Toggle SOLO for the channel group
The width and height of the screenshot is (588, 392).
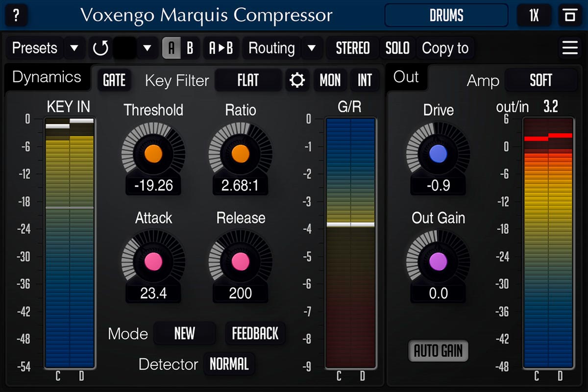pyautogui.click(x=397, y=49)
